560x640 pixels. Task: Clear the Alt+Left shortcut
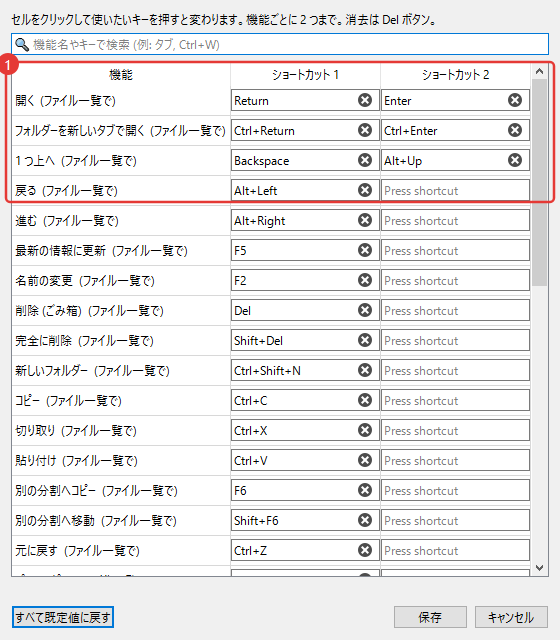365,190
